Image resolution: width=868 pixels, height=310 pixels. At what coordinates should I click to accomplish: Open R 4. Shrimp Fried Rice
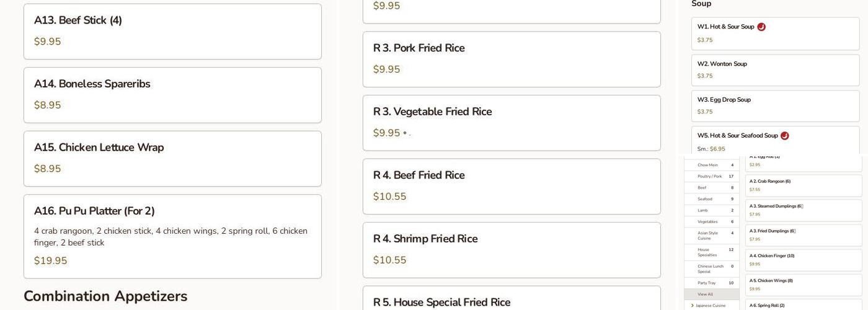point(511,250)
